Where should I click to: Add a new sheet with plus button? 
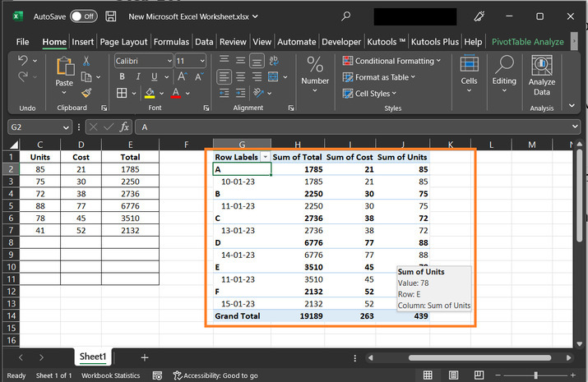145,357
